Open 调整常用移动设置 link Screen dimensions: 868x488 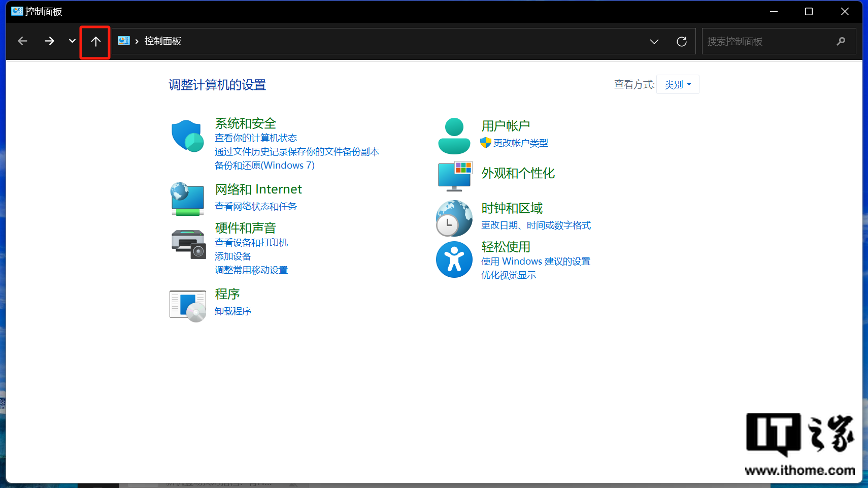pos(251,270)
